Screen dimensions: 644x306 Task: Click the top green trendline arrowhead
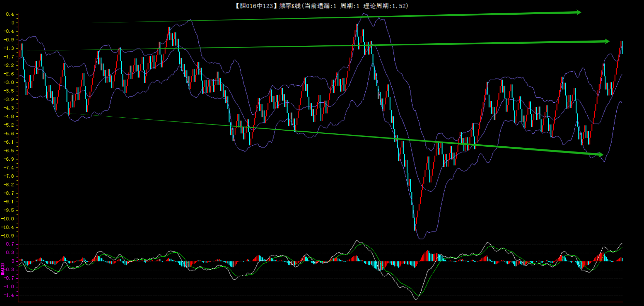click(x=578, y=13)
